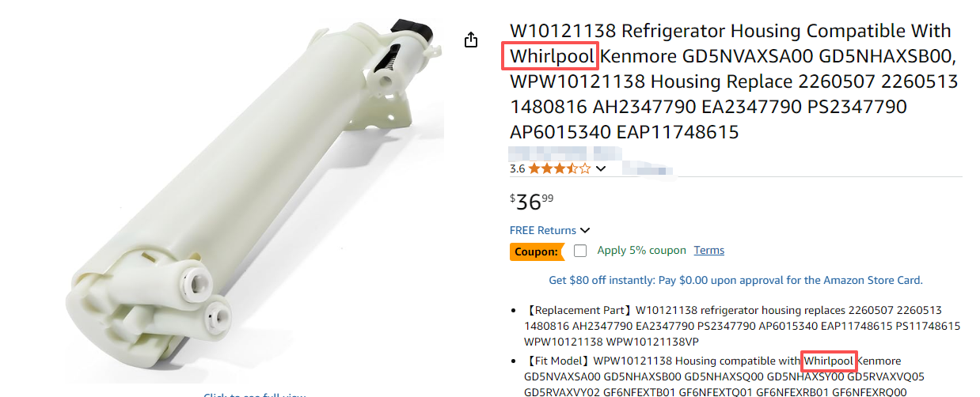Expand the FREE Returns dropdown
Viewport: 980px width, 397px height.
[550, 230]
